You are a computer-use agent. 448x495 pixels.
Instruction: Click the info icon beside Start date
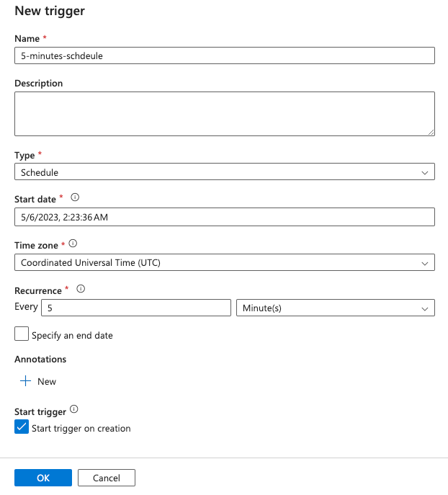point(75,197)
